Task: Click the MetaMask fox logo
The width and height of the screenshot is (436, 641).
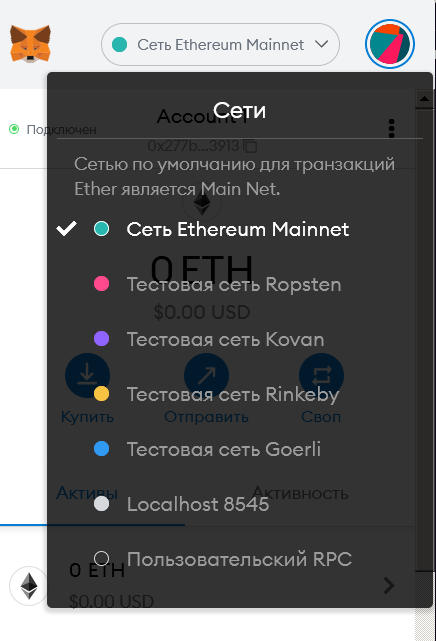Action: pos(30,44)
